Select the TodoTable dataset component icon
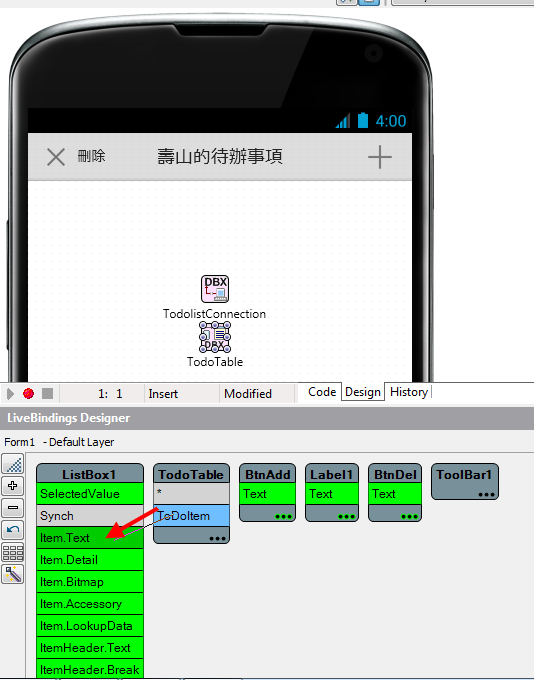Screen dimensions: 534x680 click(x=215, y=337)
